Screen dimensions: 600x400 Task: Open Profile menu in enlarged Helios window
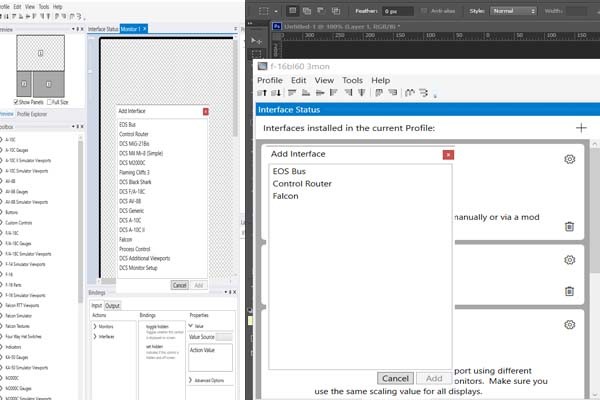(270, 80)
